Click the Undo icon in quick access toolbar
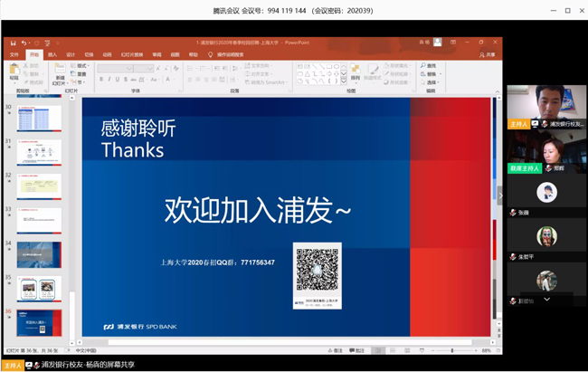This screenshot has height=372, width=588. (x=24, y=43)
